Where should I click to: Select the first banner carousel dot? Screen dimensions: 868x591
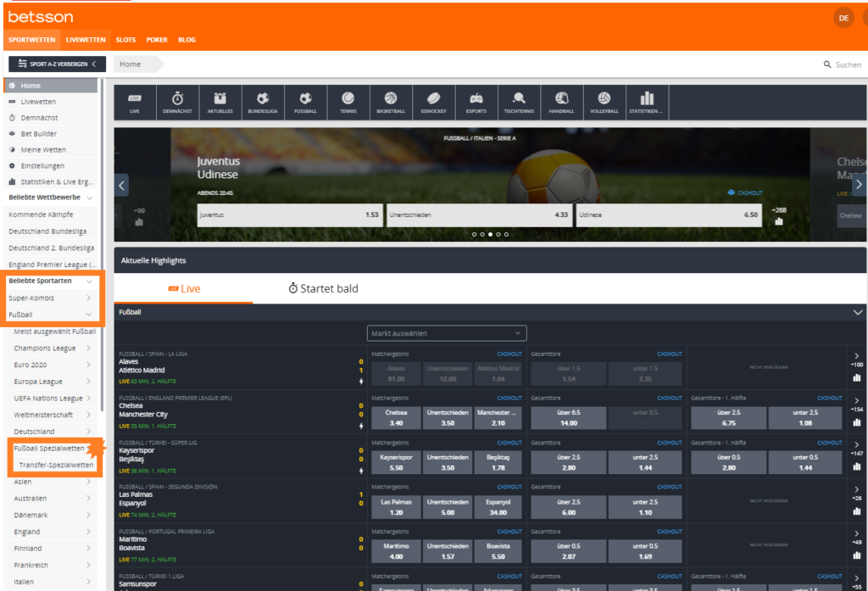474,234
